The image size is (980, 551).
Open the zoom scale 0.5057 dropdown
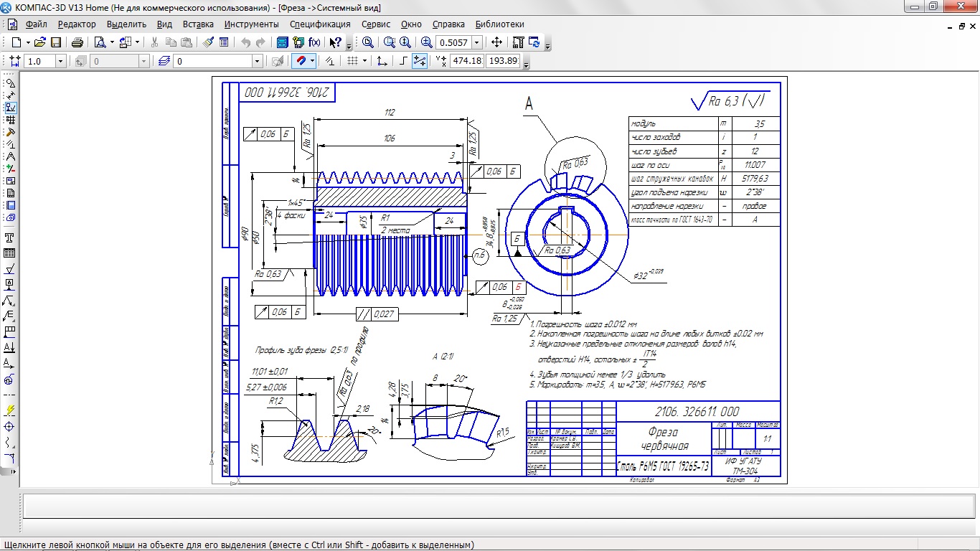coord(476,43)
